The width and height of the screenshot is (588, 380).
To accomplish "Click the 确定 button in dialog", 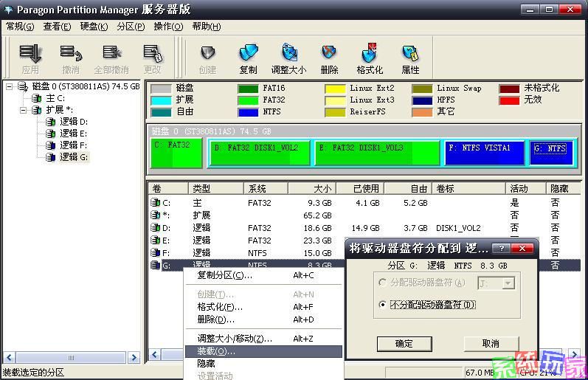I will [404, 344].
